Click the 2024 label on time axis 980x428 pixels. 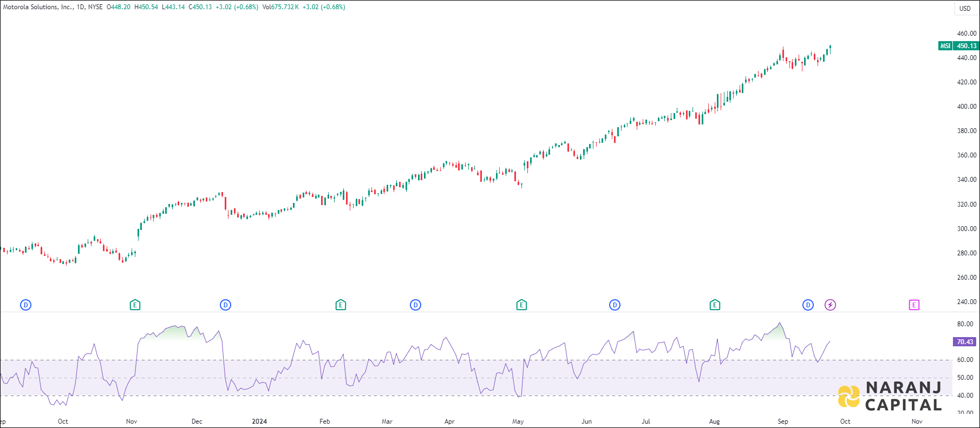pyautogui.click(x=259, y=422)
